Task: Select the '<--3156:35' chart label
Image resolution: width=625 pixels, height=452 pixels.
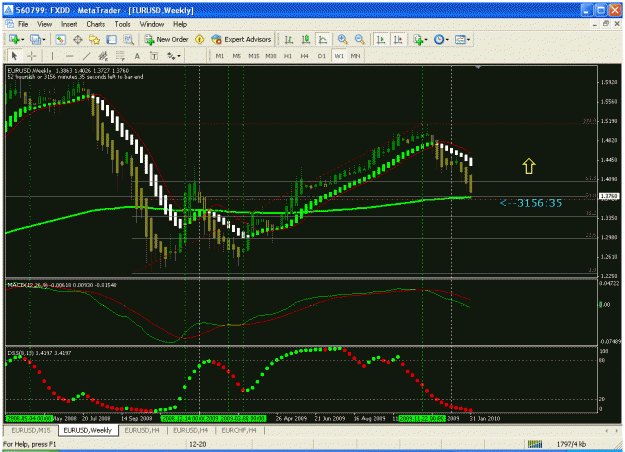Action: click(x=531, y=203)
